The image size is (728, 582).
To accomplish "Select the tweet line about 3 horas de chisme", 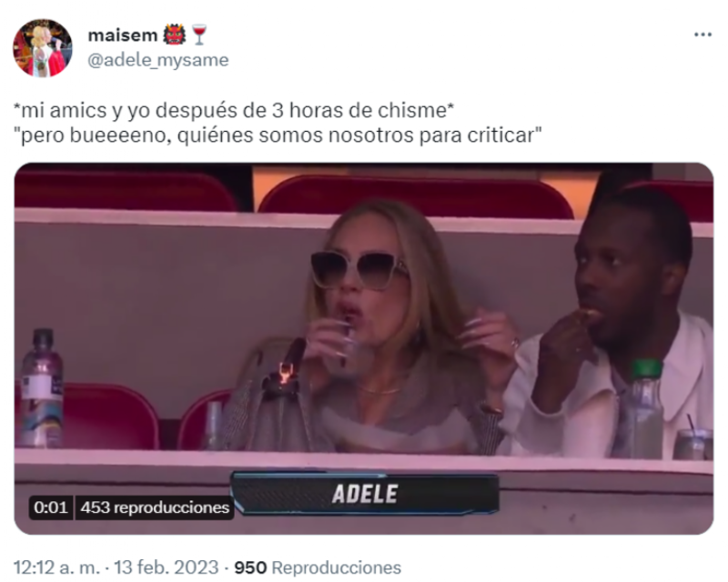I will [234, 110].
